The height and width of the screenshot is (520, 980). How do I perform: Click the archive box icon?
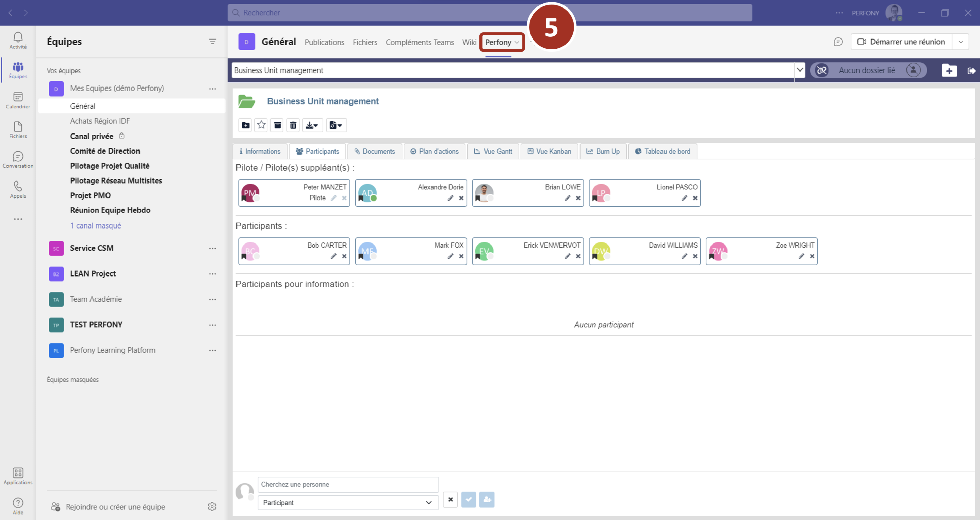pos(278,125)
